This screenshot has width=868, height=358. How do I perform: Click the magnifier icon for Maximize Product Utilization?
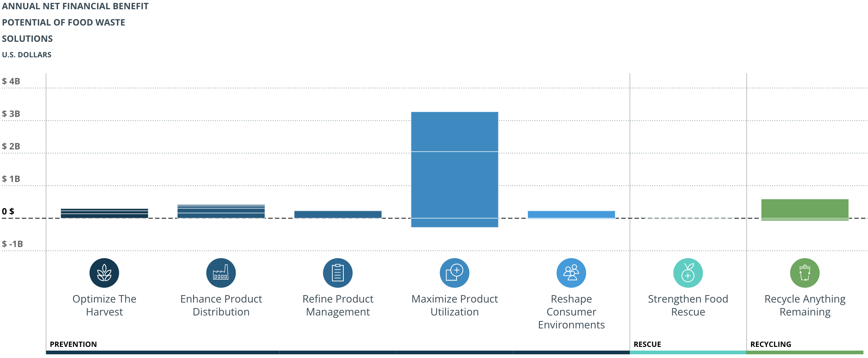click(x=454, y=273)
